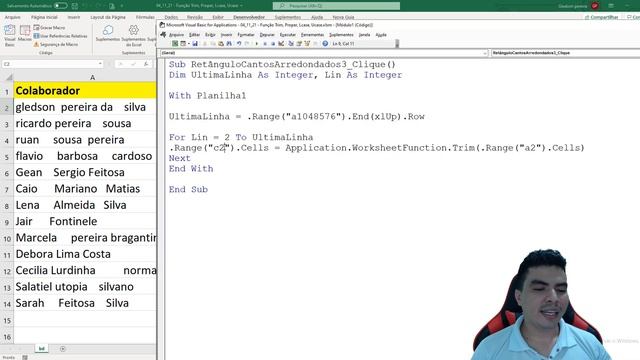
Task: Toggle Usar Referências Relativas
Action: 60,36
